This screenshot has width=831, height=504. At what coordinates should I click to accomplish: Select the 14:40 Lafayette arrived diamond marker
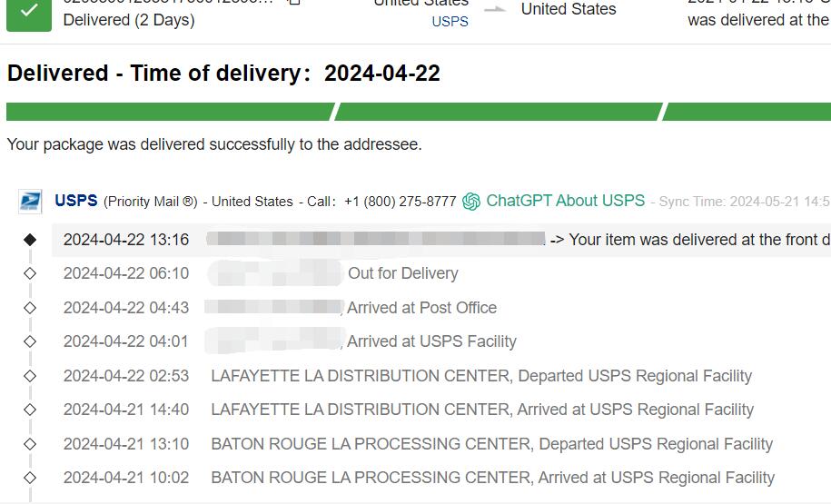30,410
